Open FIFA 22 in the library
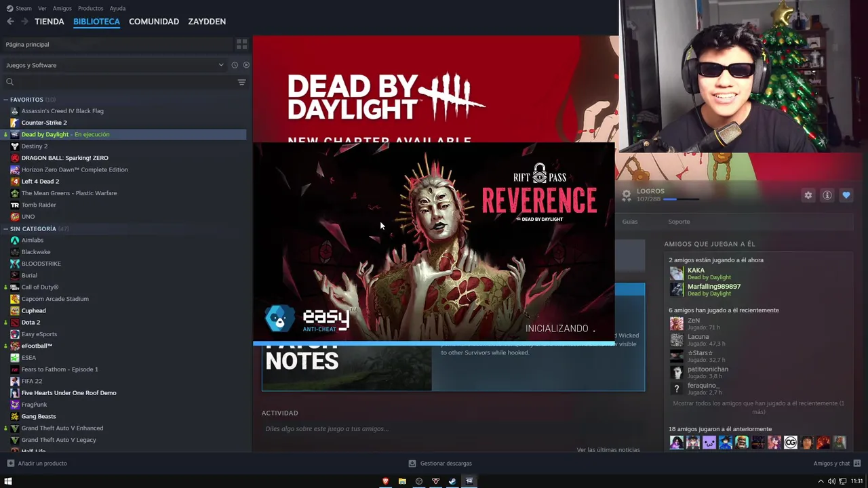868x488 pixels. (x=32, y=381)
